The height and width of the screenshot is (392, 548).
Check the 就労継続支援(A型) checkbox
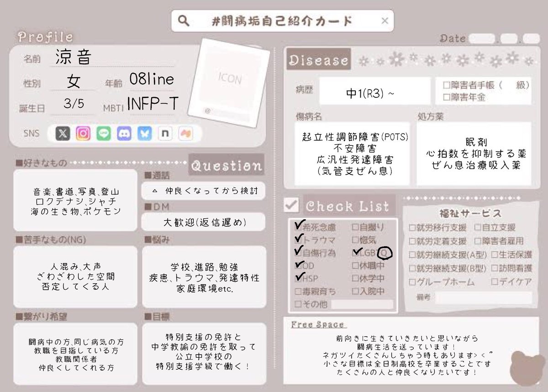coord(412,255)
